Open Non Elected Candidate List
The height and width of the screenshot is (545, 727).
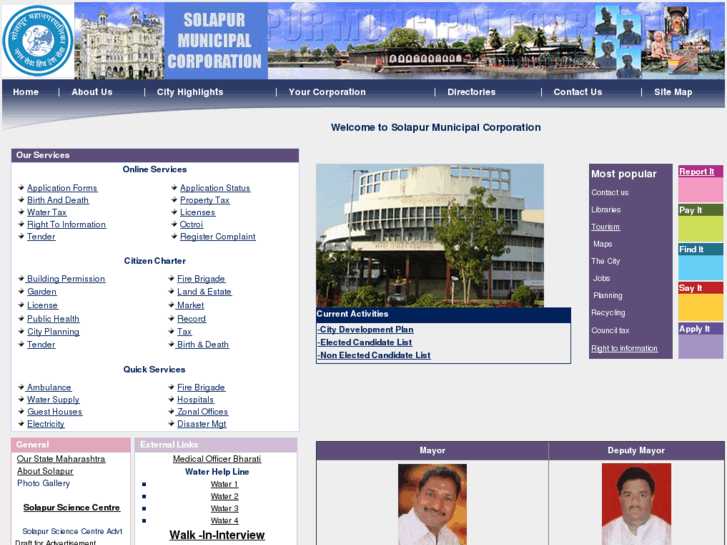(x=374, y=355)
